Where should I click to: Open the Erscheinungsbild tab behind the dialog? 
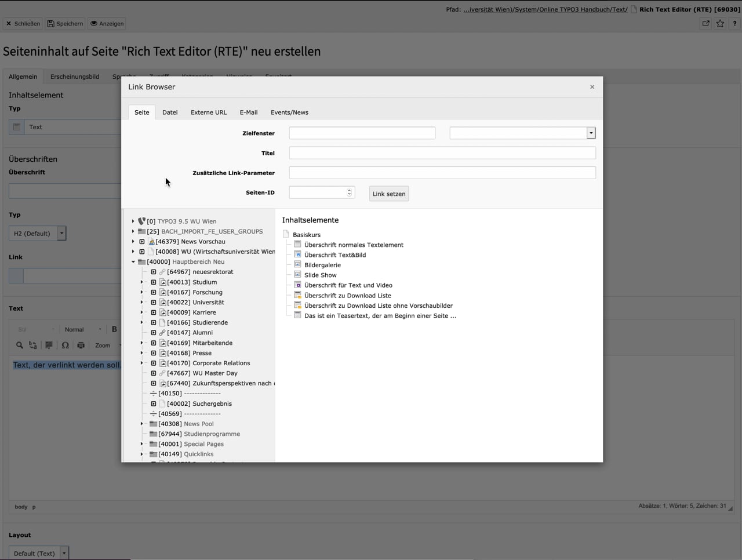click(75, 77)
